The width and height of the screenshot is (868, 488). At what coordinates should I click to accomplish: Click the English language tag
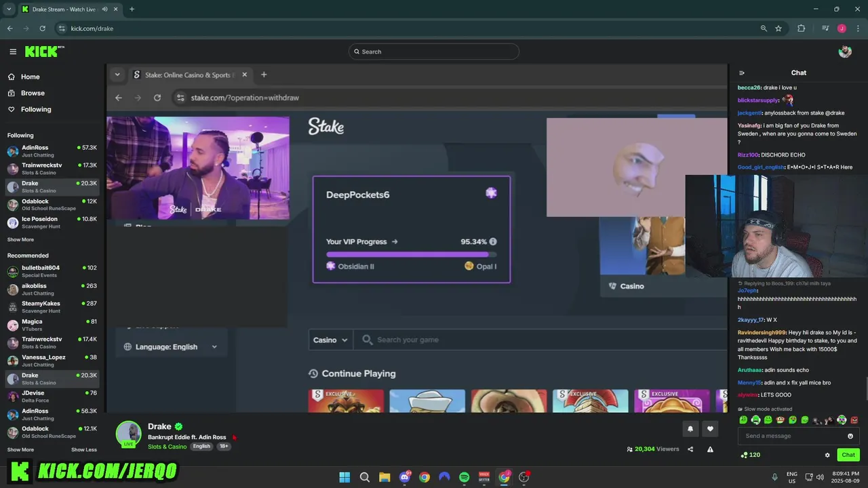point(201,447)
